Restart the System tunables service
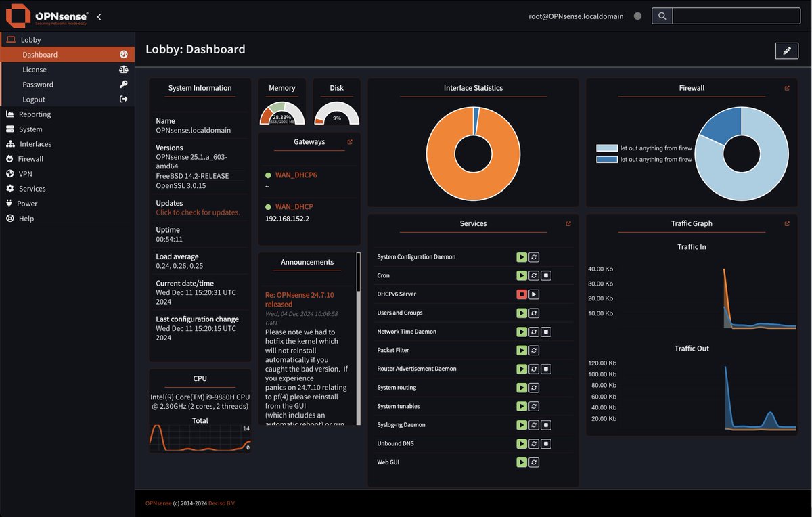812x517 pixels. [534, 406]
